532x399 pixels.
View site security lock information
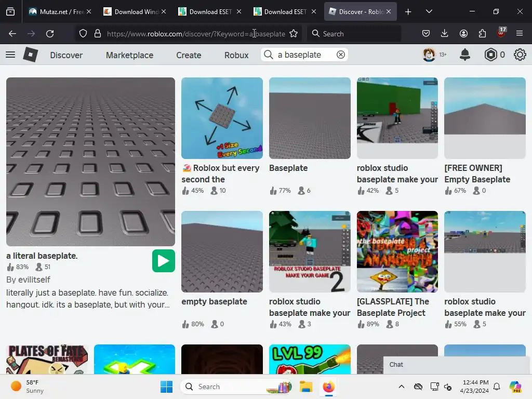pyautogui.click(x=98, y=34)
